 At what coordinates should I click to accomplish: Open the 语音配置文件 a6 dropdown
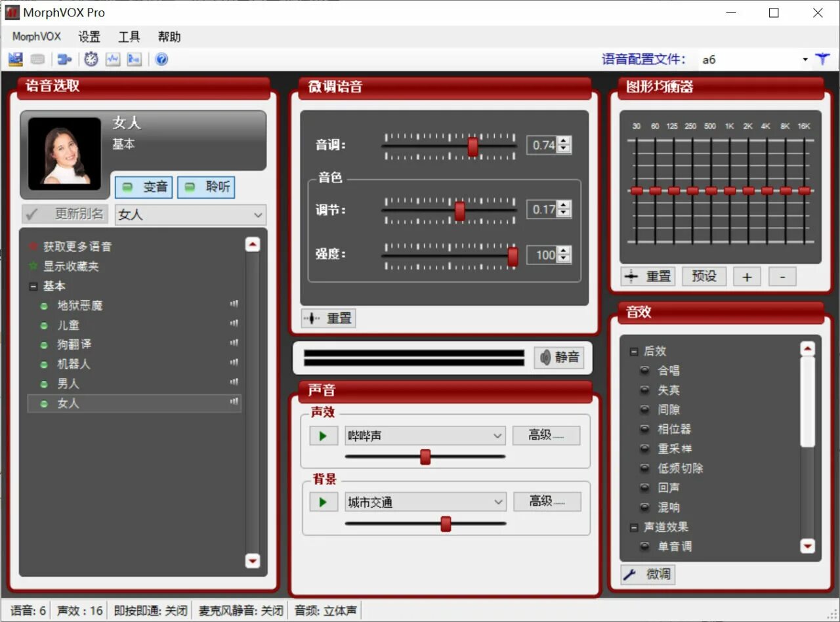coord(805,60)
